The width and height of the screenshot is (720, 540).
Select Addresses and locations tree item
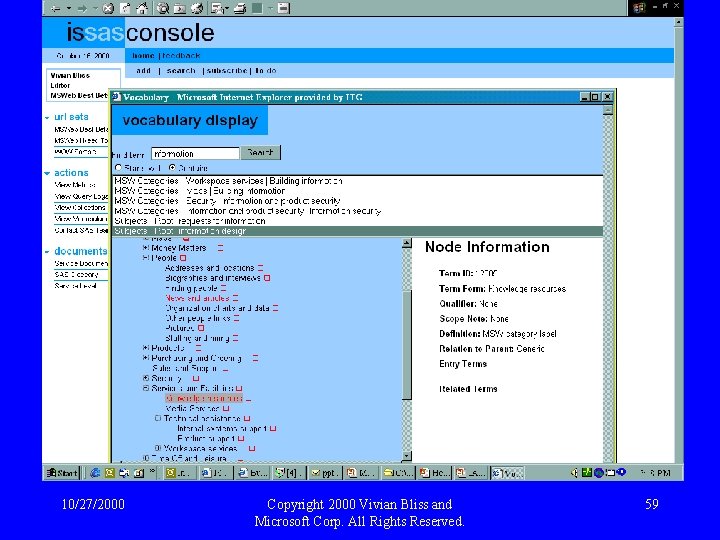click(x=209, y=268)
